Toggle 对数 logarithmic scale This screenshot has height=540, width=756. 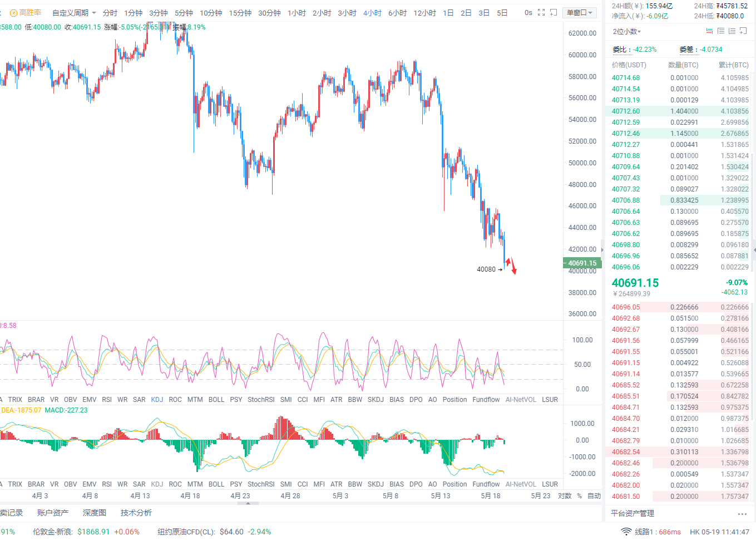[565, 496]
